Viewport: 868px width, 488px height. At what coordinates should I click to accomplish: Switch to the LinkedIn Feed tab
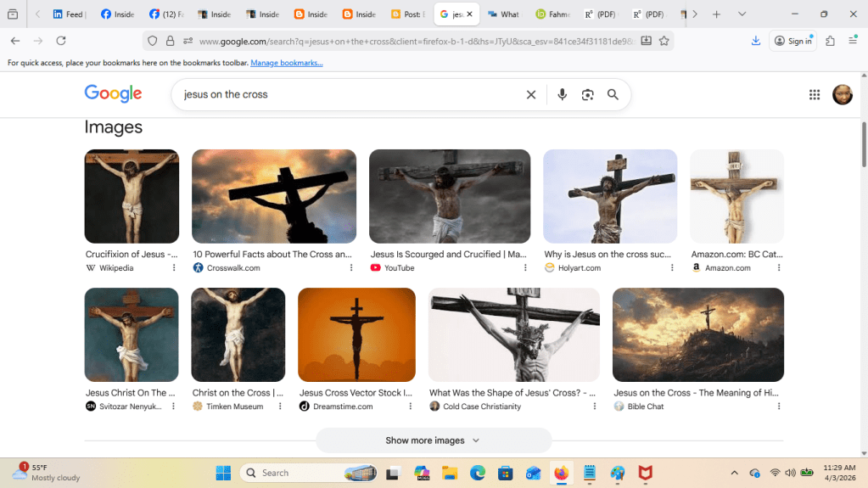point(70,14)
